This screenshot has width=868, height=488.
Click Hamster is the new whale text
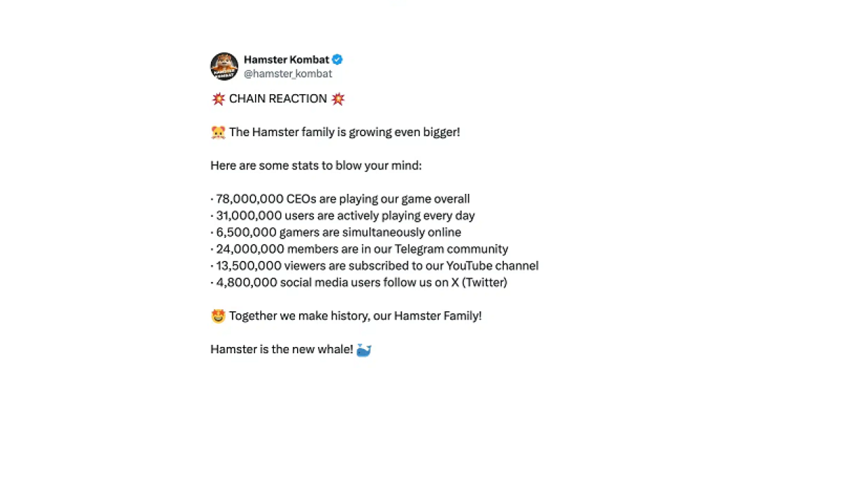[281, 350]
